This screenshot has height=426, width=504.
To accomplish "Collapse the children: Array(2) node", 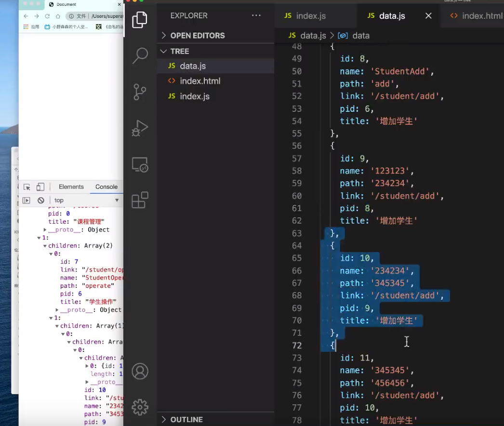I will click(45, 246).
